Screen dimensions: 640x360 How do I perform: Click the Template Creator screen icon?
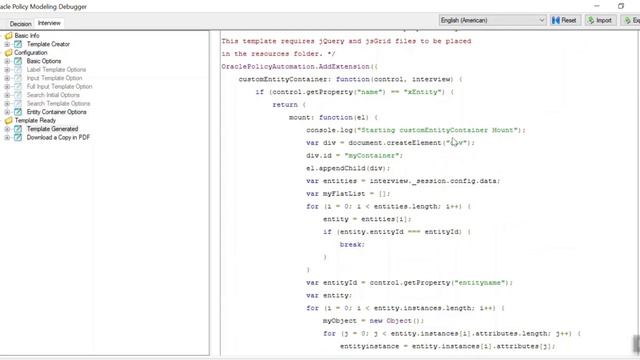[x=18, y=44]
